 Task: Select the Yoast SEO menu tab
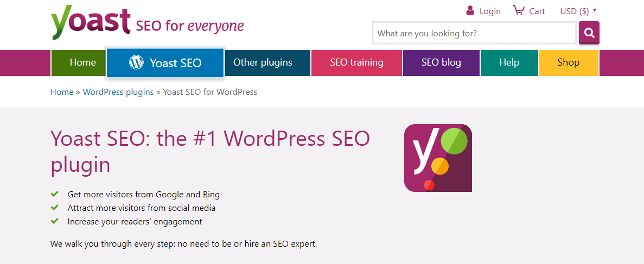165,63
